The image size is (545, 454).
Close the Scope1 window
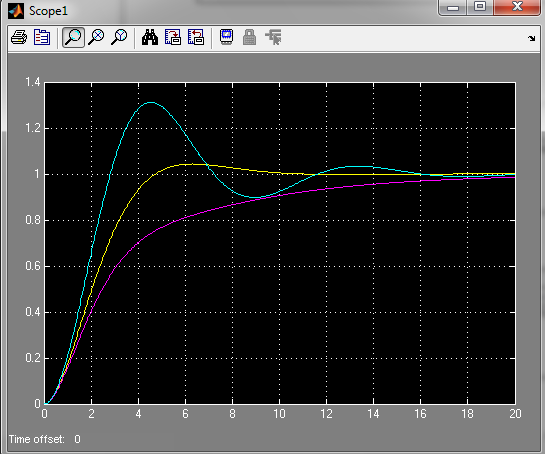click(517, 7)
